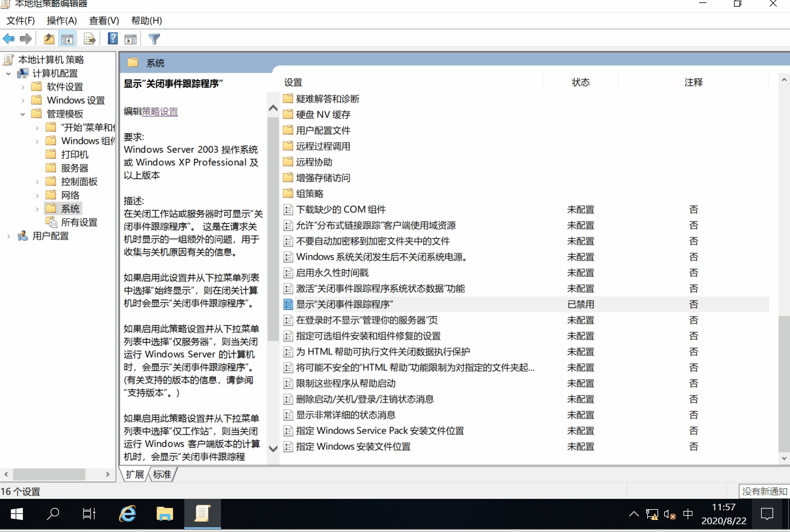The image size is (790, 532).
Task: Expand the 用户配置 tree node
Action: coord(8,237)
